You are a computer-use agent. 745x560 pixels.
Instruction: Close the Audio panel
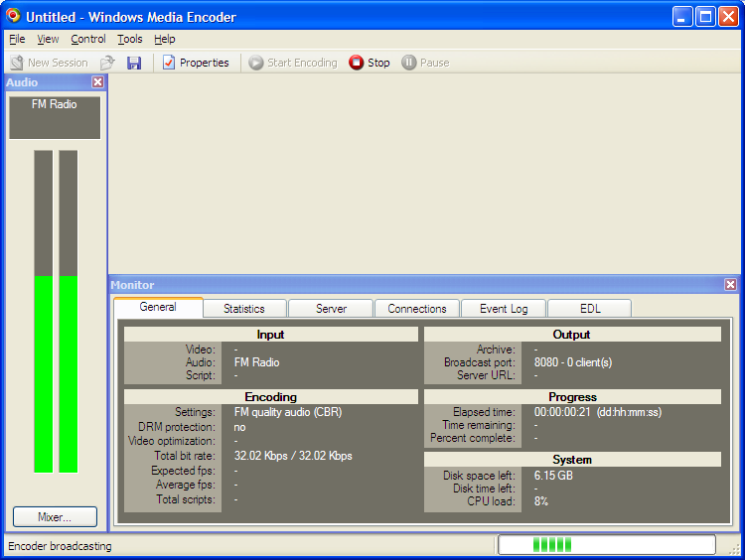coord(98,82)
